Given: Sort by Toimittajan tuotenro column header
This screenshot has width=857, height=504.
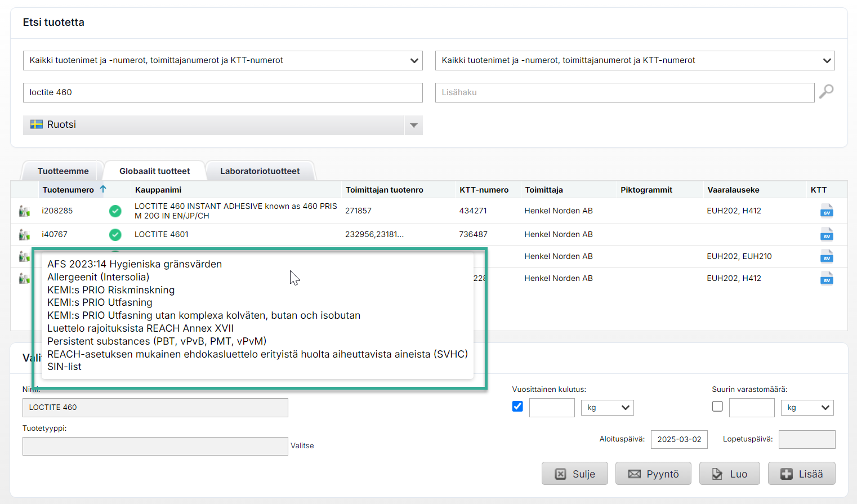Looking at the screenshot, I should 385,190.
